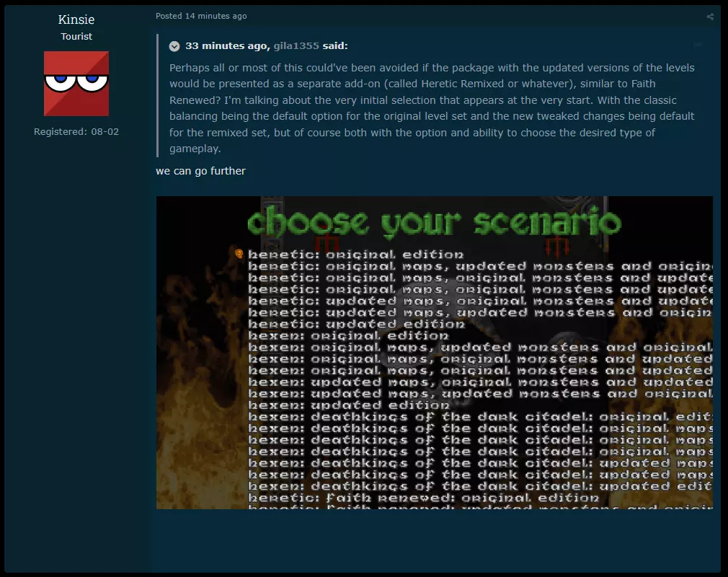
Task: Click the 'heretic: updated edition' menu line
Action: pos(356,325)
